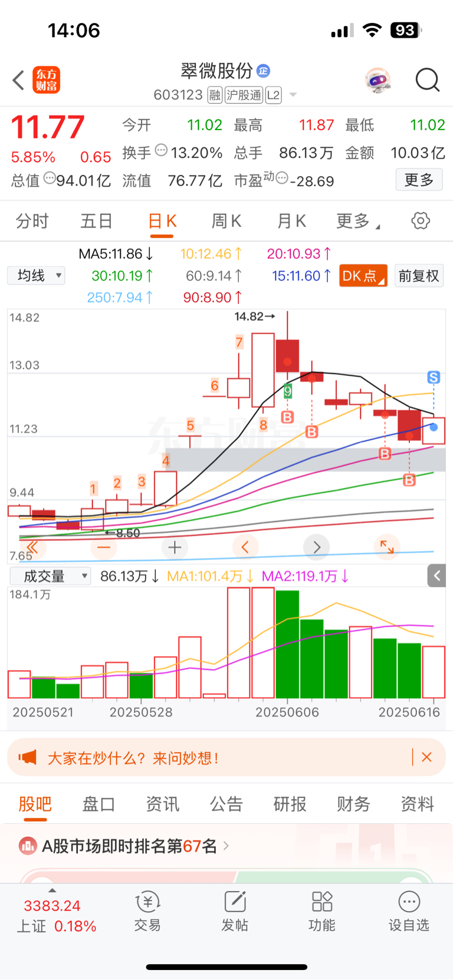Tap the 沪股通 tag
Screen dimensions: 453x980
(x=244, y=95)
